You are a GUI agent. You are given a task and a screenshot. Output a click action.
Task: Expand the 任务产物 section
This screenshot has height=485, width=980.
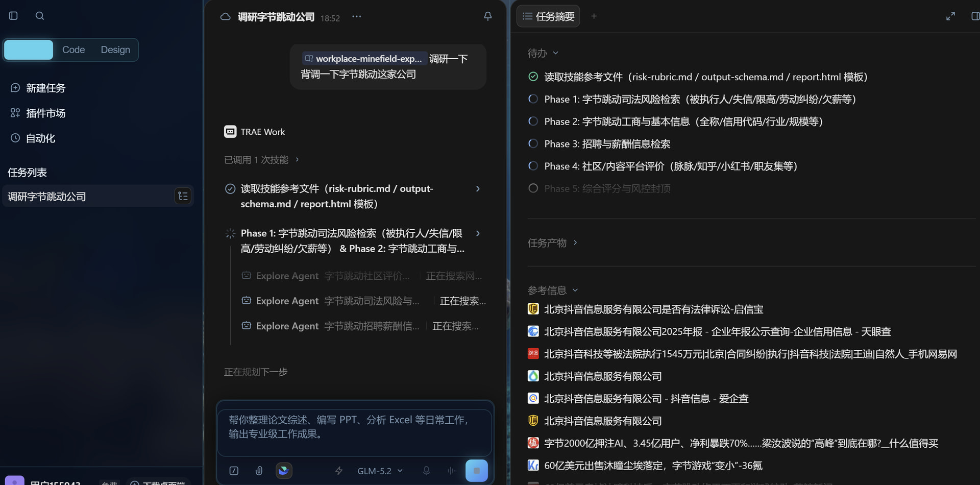[552, 243]
